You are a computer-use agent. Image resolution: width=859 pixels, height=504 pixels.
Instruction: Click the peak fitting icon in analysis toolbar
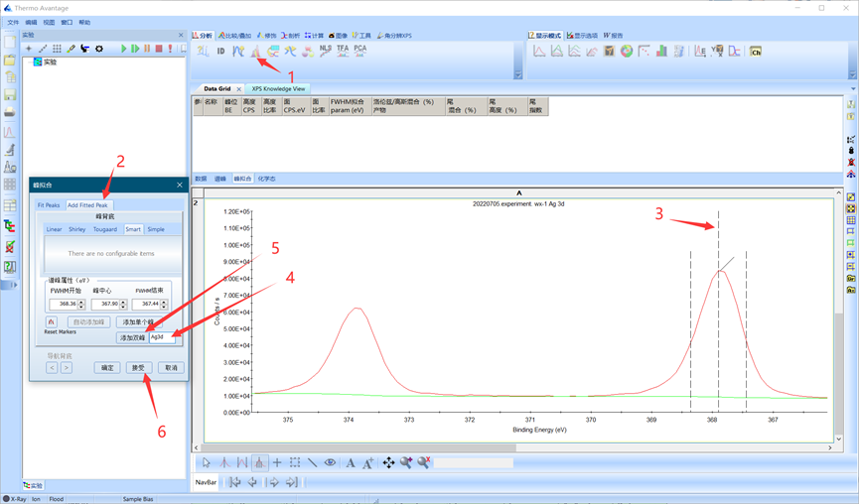point(255,51)
